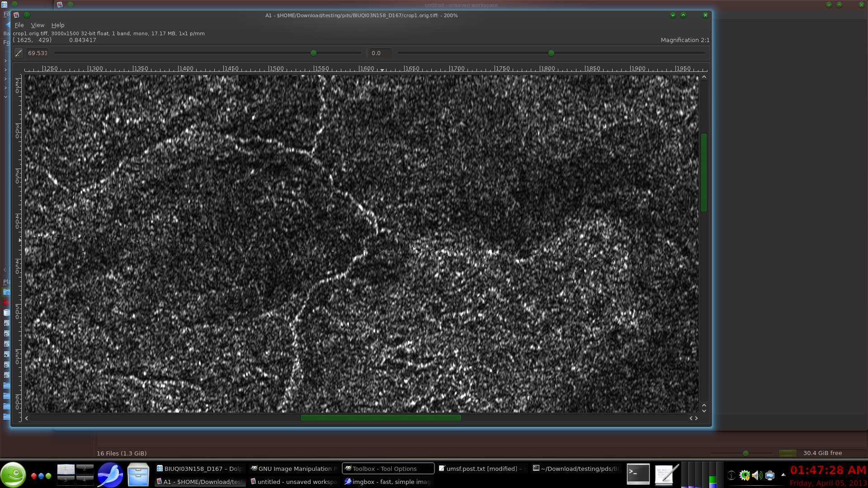Switch to BIUQI03N158_D167 Dolphin taskbar entry
This screenshot has height=488, width=868.
(200, 469)
